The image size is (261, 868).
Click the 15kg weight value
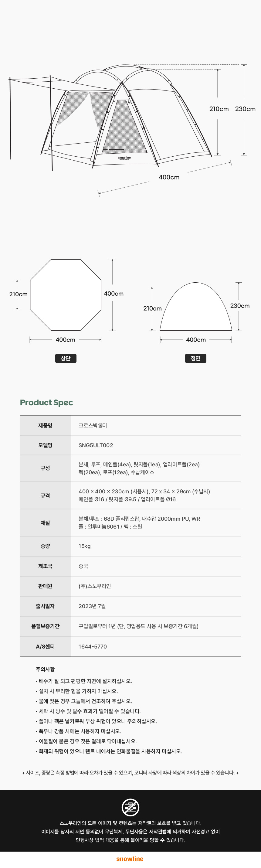coord(85,546)
